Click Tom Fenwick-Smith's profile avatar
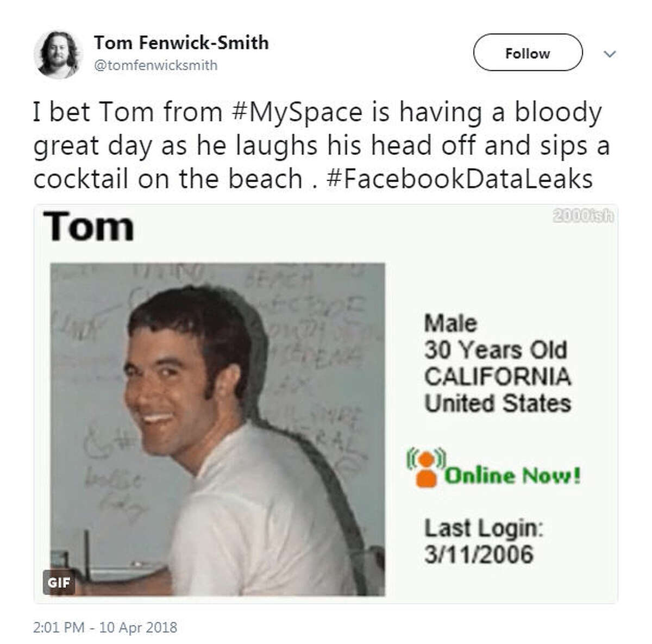Viewport: 652px width, 644px height. coord(58,54)
